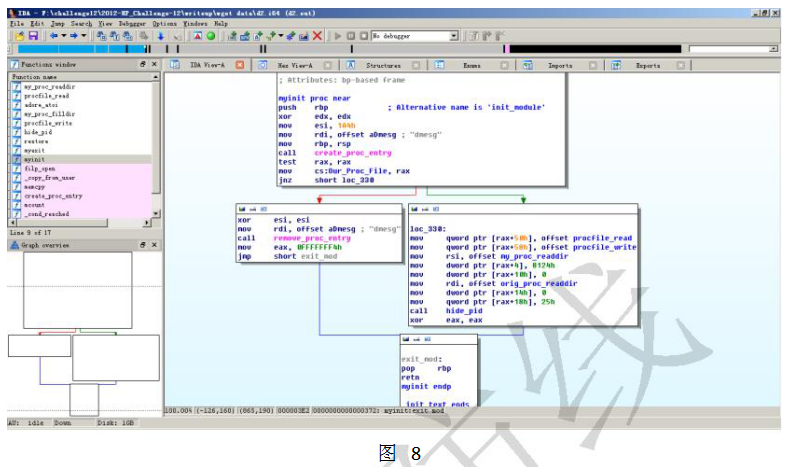Open the debugger selection dropdown

coord(453,36)
